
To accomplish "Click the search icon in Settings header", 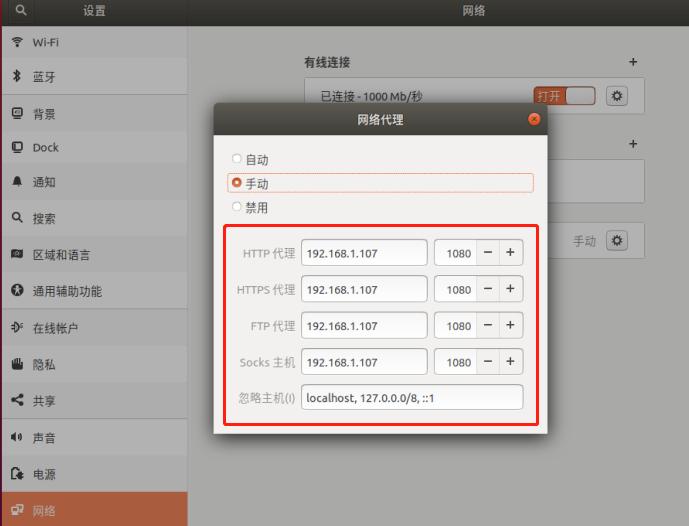I will [x=21, y=10].
